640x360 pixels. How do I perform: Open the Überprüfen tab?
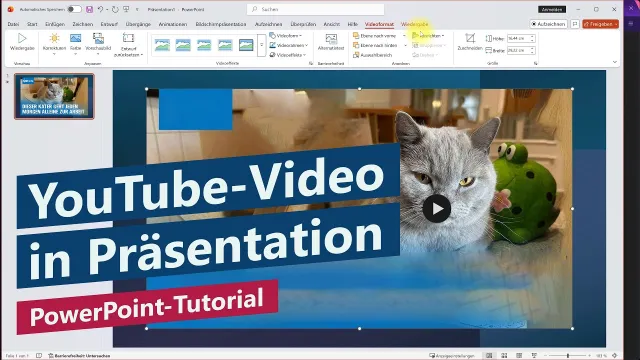(x=303, y=24)
